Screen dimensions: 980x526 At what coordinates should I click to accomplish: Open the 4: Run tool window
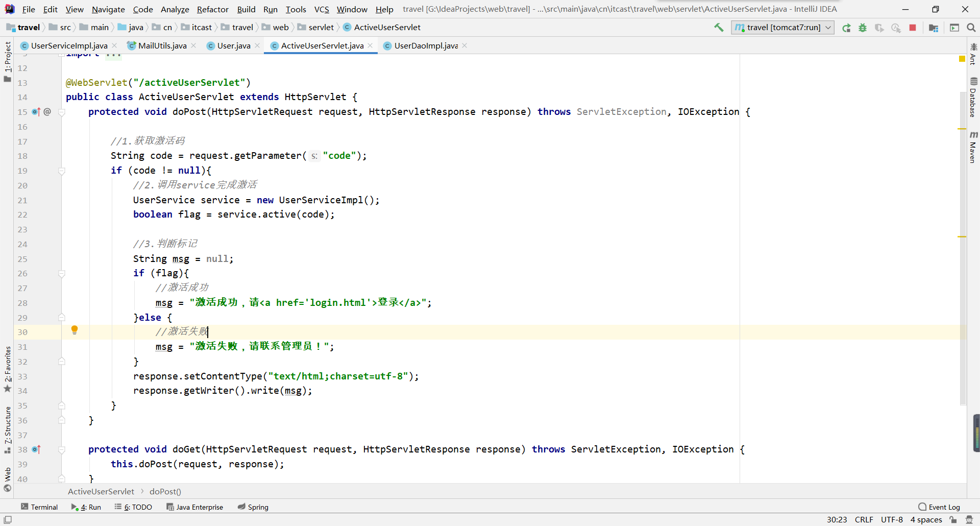86,507
